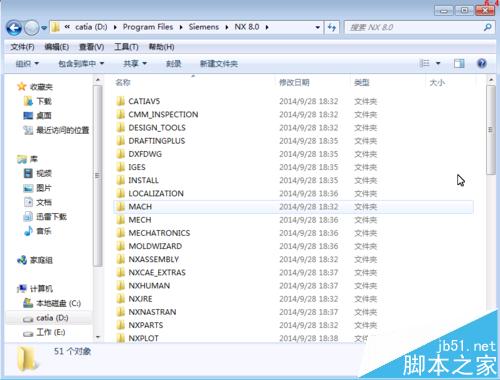Expand the 共享 dropdown
500x380 pixels.
coord(135,63)
